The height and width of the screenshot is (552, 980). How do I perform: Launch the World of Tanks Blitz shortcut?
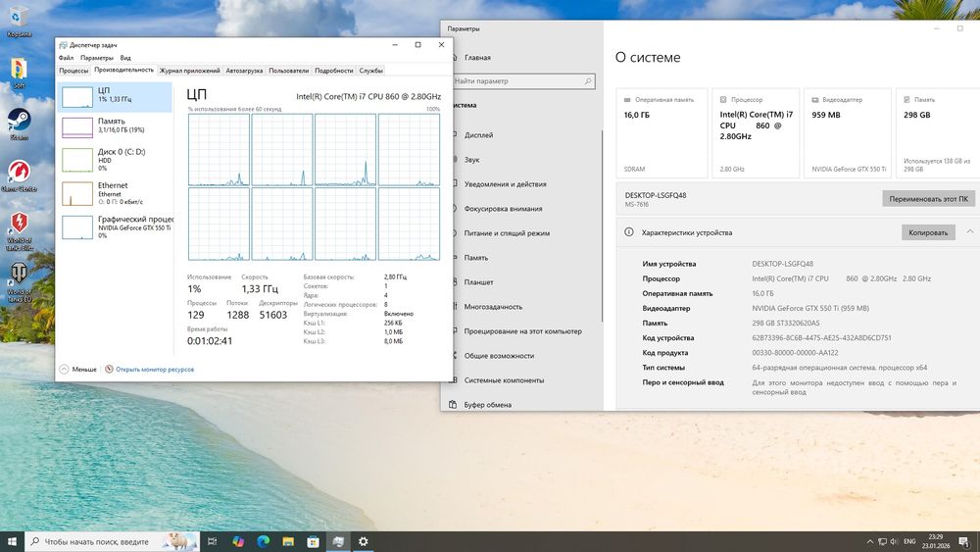(19, 230)
